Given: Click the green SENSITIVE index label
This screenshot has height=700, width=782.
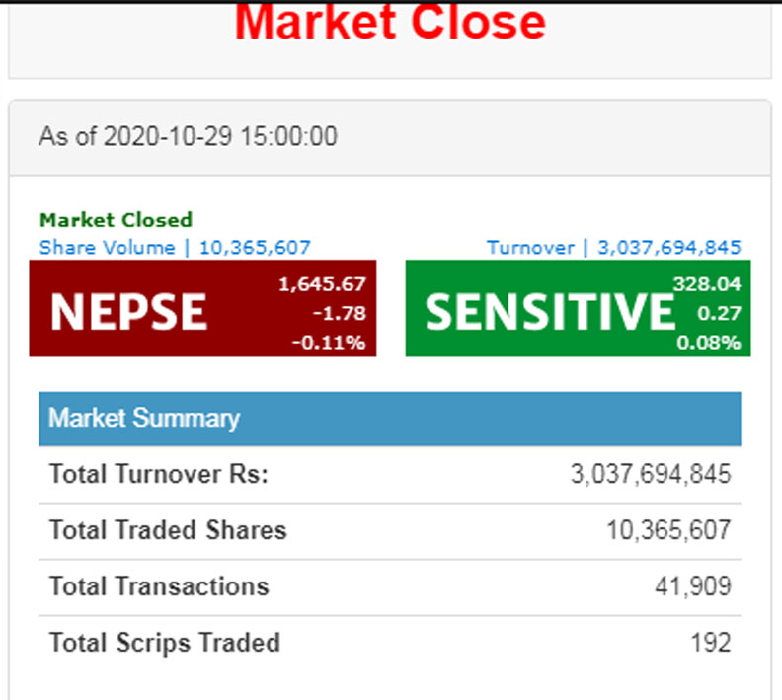Looking at the screenshot, I should [x=550, y=312].
